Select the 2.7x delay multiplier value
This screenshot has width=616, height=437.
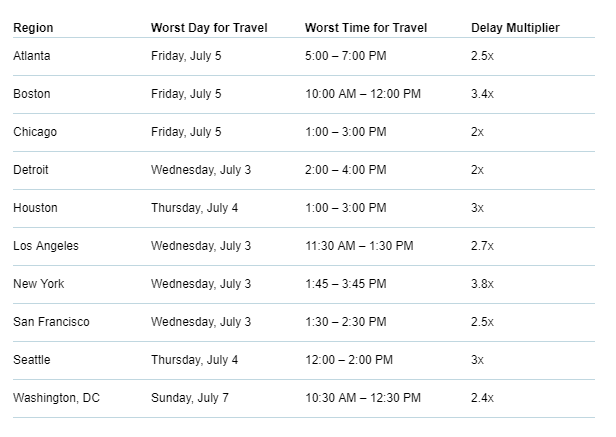482,246
